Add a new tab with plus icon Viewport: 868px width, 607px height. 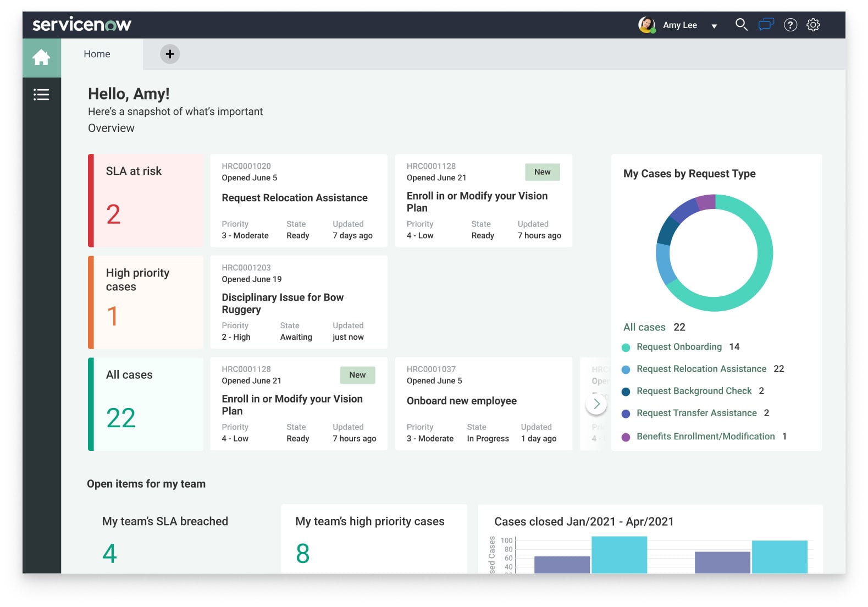(x=170, y=54)
